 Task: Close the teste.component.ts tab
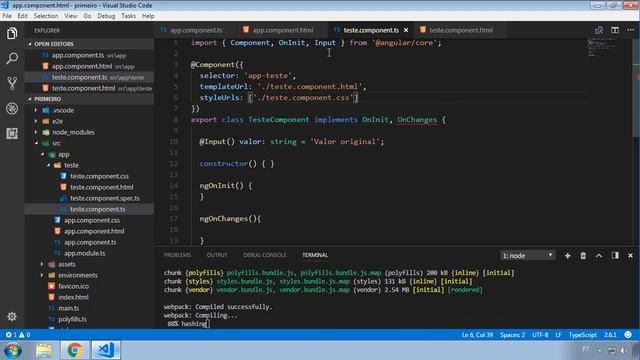[406, 30]
